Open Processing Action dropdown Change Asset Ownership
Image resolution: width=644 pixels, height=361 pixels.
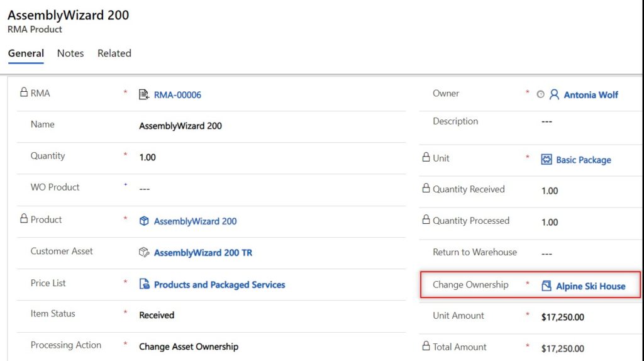(x=189, y=347)
